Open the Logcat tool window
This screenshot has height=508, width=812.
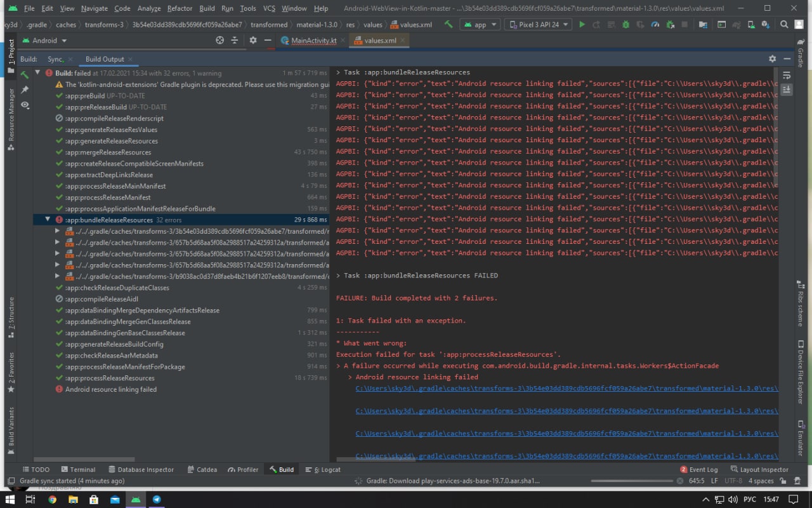pyautogui.click(x=323, y=469)
